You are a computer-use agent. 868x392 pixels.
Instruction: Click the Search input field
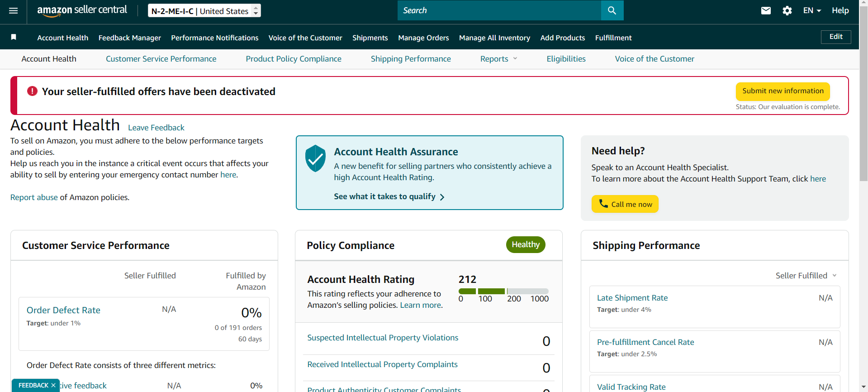coord(499,10)
